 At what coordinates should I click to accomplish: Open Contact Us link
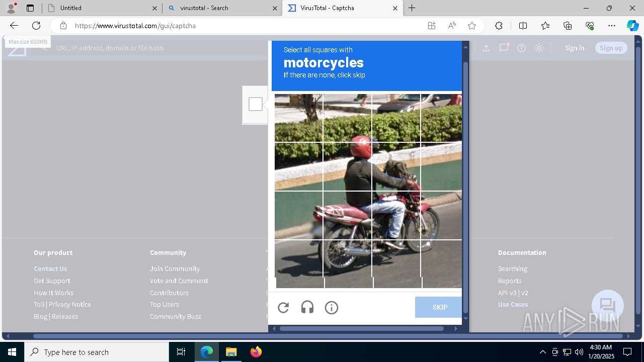[50, 269]
